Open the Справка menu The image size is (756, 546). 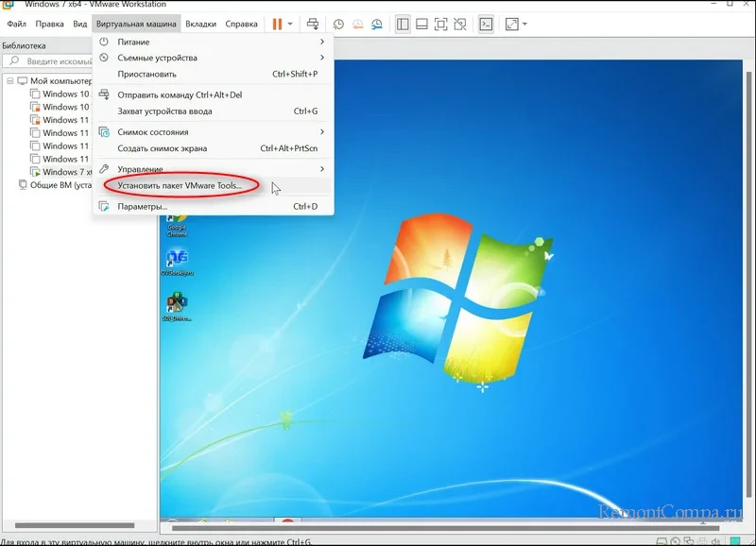(242, 25)
